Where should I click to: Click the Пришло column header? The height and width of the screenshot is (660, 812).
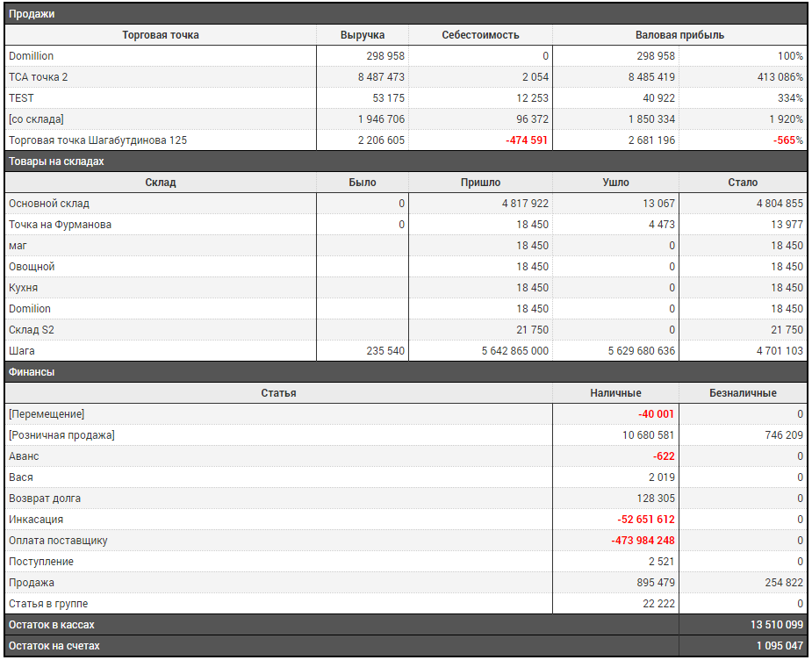pos(480,183)
